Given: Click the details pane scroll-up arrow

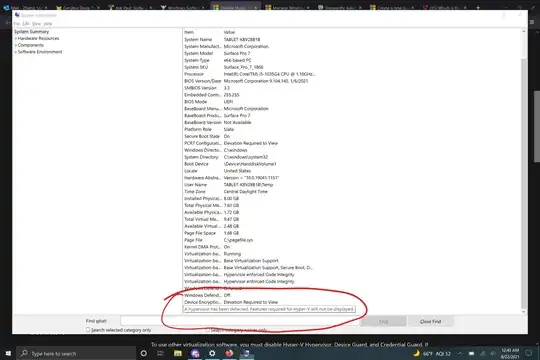Looking at the screenshot, I should (x=523, y=31).
